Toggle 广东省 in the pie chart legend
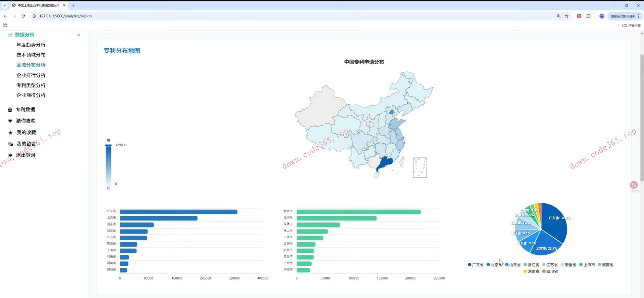 tap(475, 265)
